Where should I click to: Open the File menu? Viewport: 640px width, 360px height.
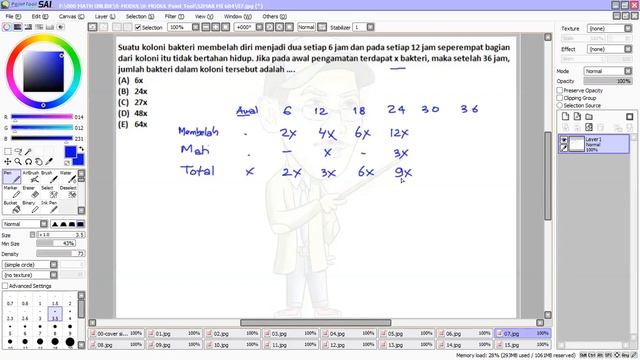click(x=13, y=16)
